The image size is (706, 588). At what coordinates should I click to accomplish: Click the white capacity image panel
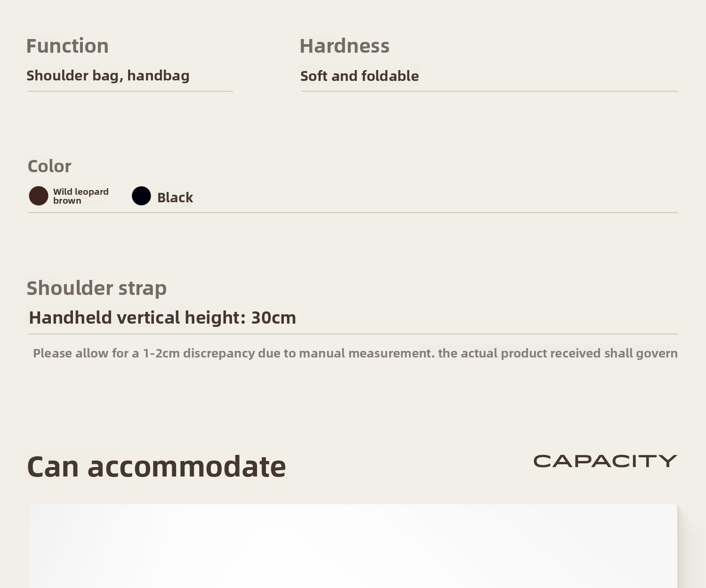(353, 546)
